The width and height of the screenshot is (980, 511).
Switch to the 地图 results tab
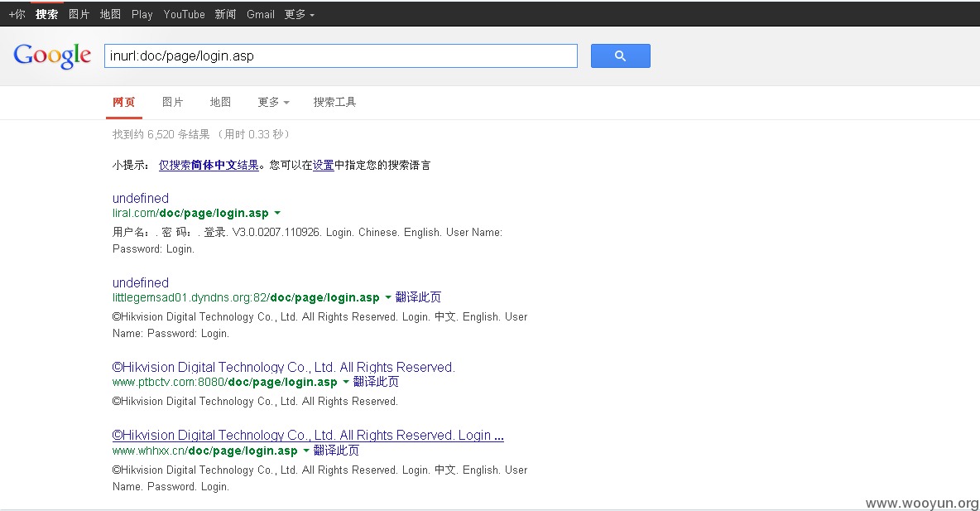click(x=220, y=102)
